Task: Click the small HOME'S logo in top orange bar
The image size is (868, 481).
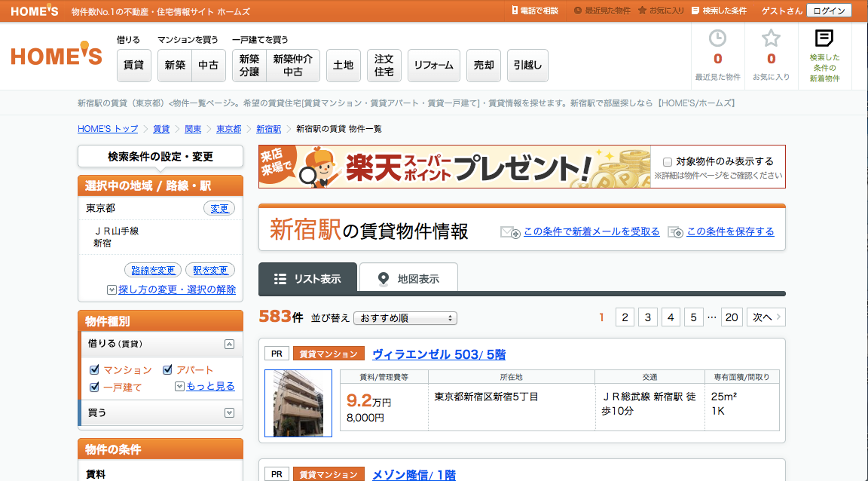Action: coord(35,11)
